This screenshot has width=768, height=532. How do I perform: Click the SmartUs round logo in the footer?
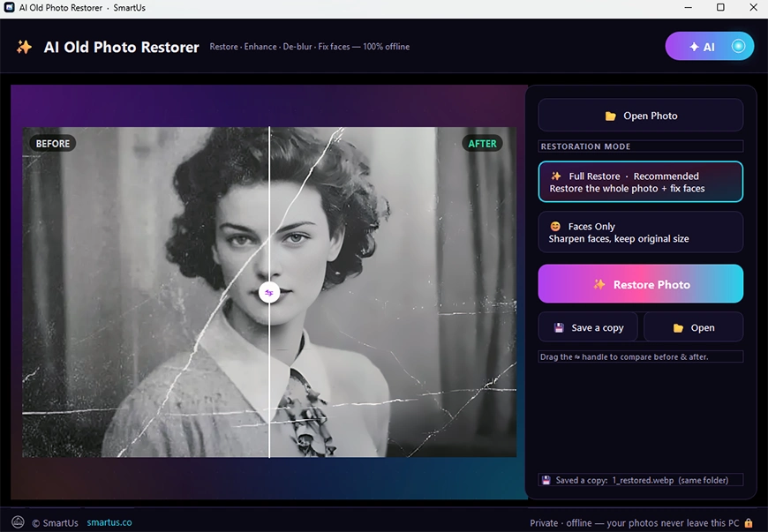pyautogui.click(x=19, y=522)
